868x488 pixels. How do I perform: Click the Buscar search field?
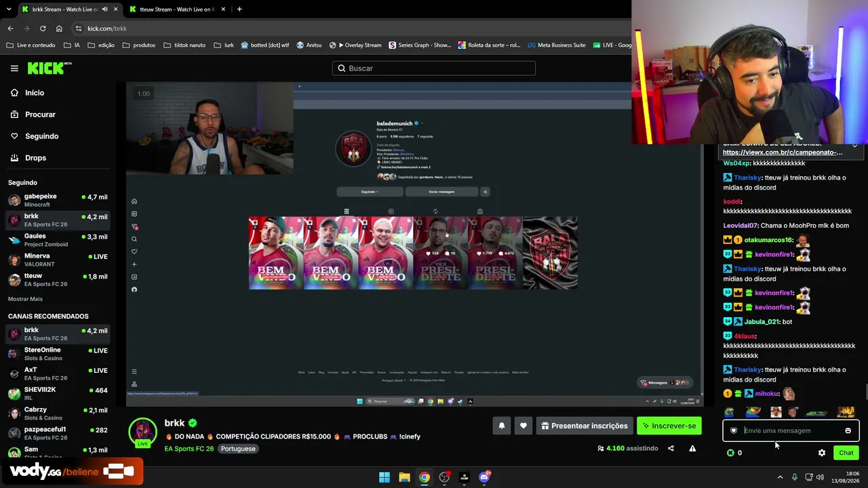[434, 68]
